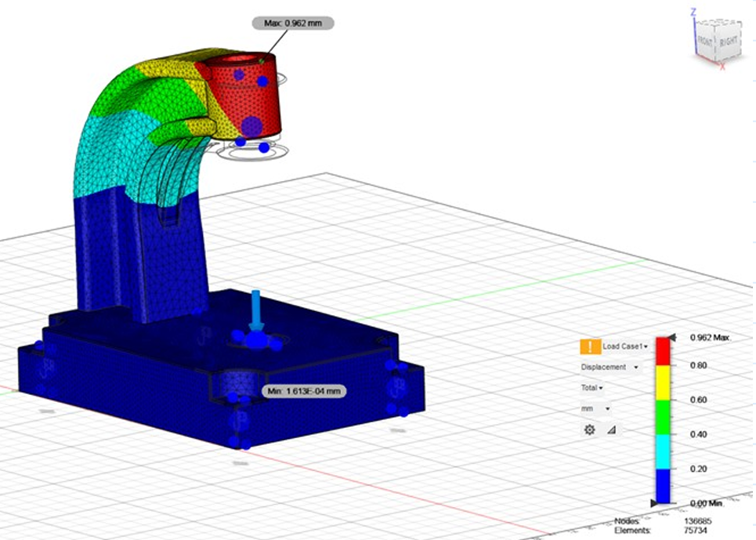The image size is (756, 540).
Task: Open legend options gear icon
Action: (x=590, y=429)
